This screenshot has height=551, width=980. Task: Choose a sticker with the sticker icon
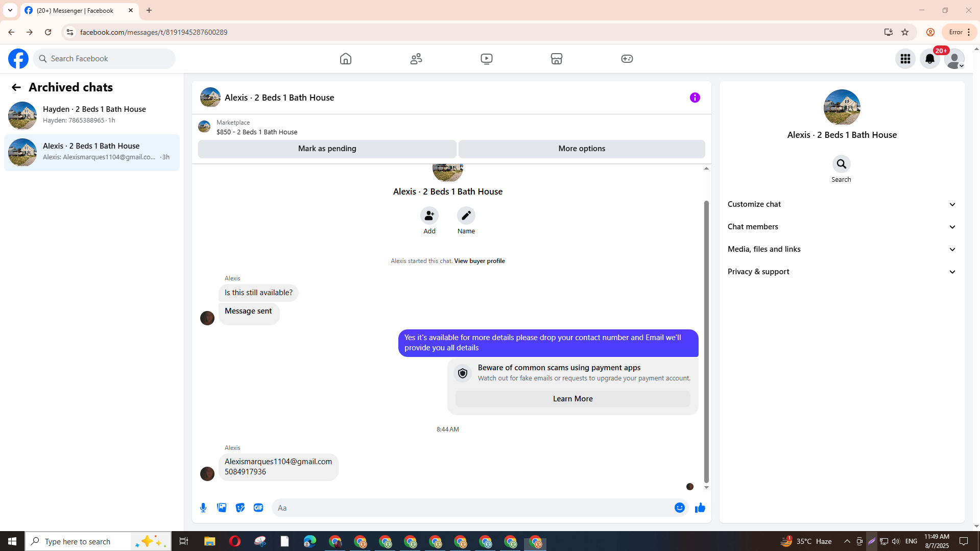point(240,508)
